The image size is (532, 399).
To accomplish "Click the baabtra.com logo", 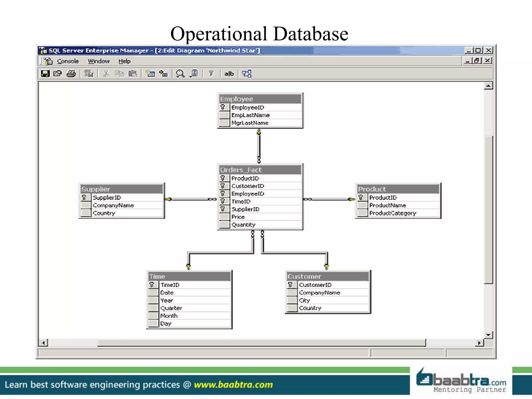I will click(461, 380).
